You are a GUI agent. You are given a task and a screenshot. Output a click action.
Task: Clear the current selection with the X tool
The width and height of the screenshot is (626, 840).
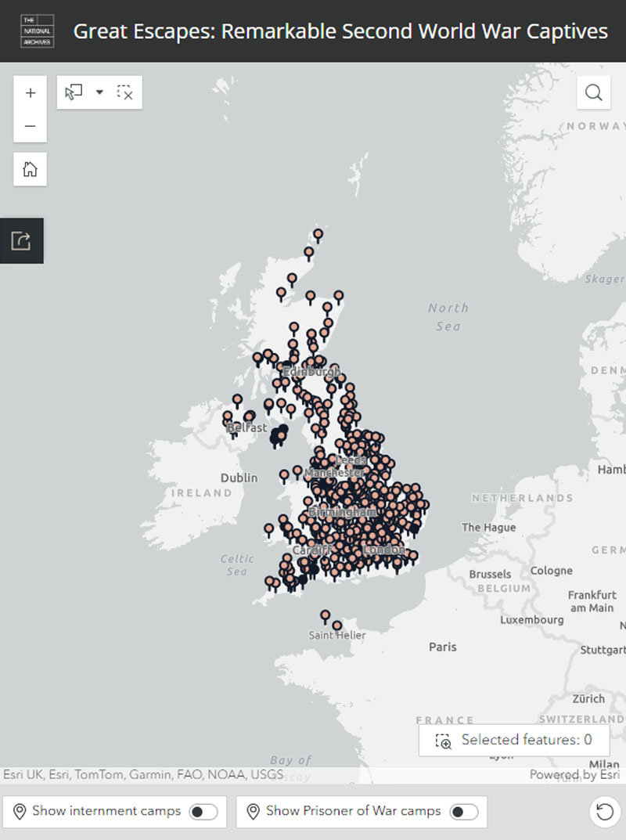click(x=124, y=92)
